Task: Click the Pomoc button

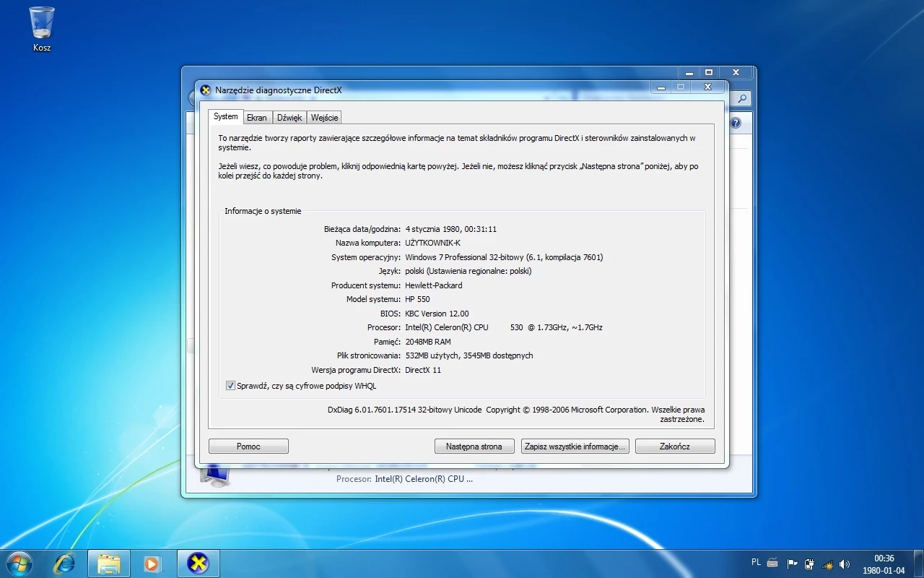Action: [248, 446]
